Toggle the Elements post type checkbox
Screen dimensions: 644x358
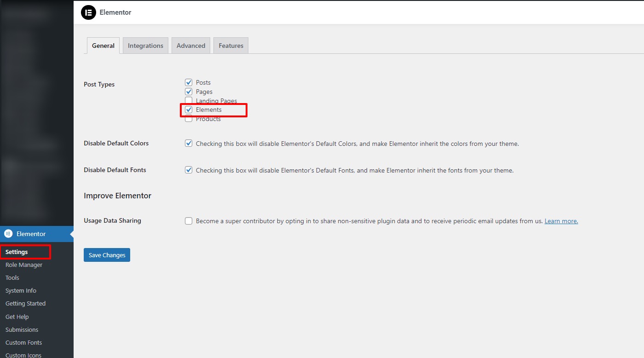point(189,110)
